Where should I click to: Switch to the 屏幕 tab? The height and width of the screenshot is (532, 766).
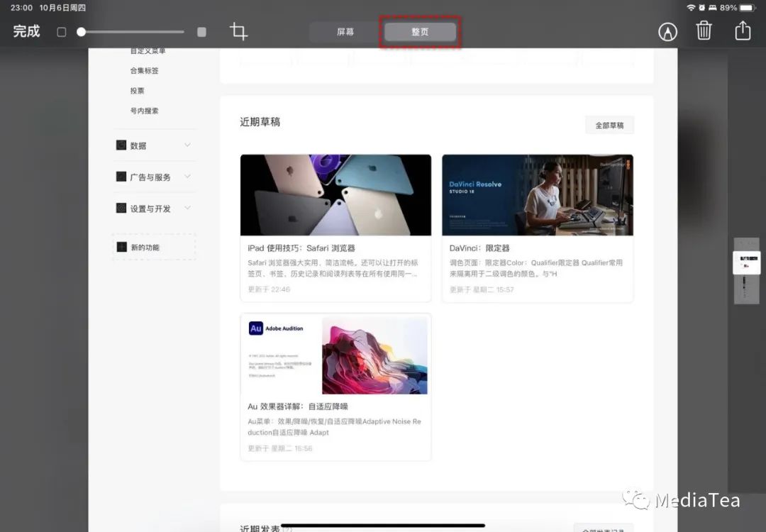pyautogui.click(x=345, y=32)
